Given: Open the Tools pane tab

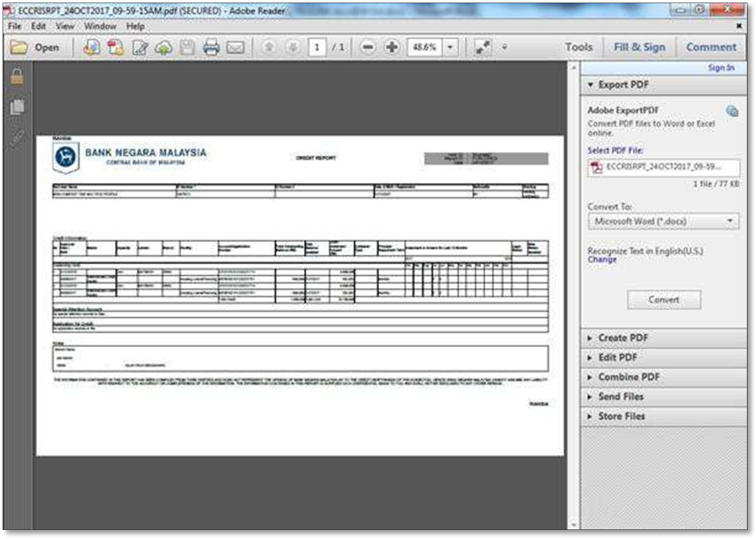Looking at the screenshot, I should (x=579, y=47).
